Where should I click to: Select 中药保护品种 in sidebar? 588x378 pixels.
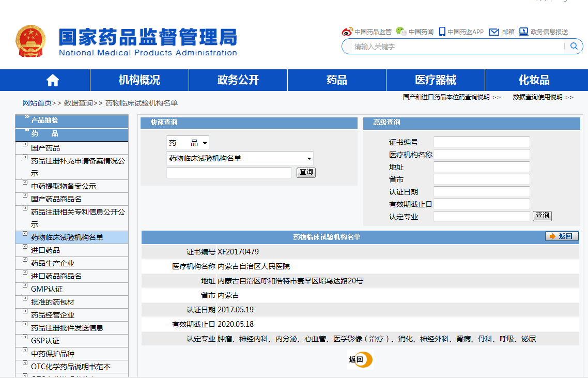pyautogui.click(x=53, y=354)
